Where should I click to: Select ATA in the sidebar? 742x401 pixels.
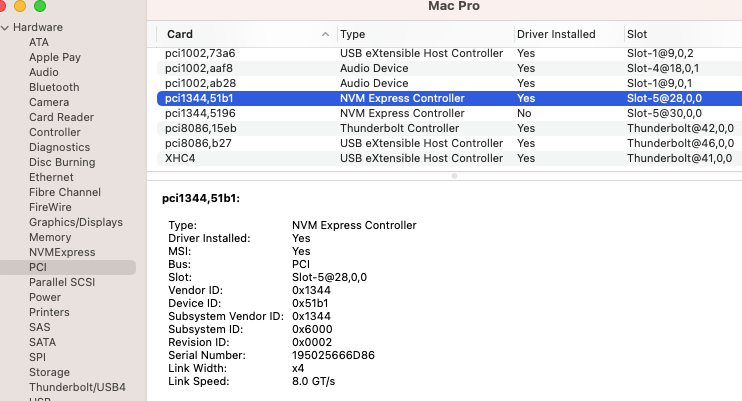click(39, 42)
